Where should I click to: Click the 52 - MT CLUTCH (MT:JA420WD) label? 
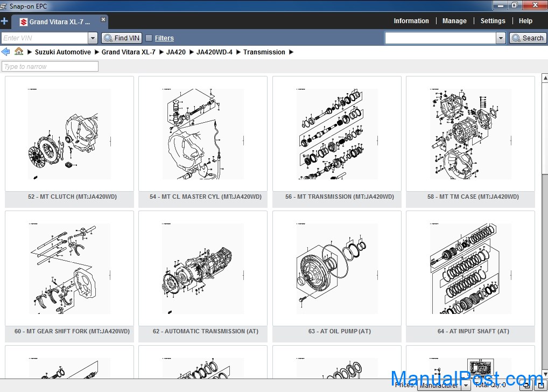pos(72,197)
